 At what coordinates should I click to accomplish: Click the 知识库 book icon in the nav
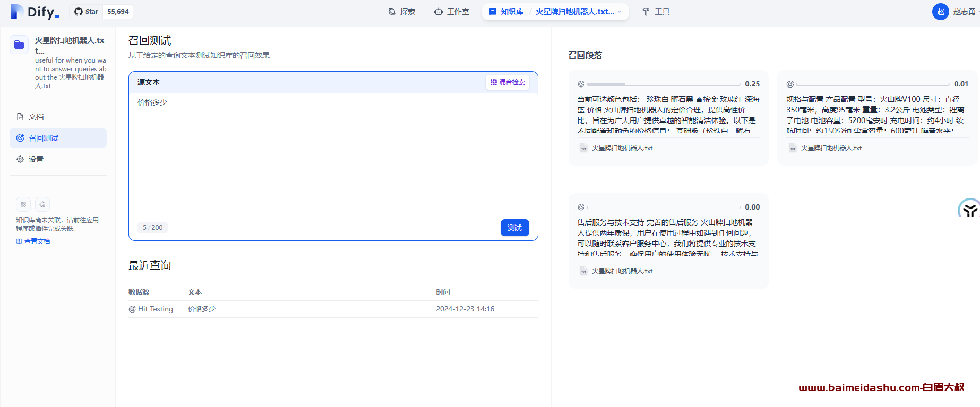pyautogui.click(x=493, y=12)
